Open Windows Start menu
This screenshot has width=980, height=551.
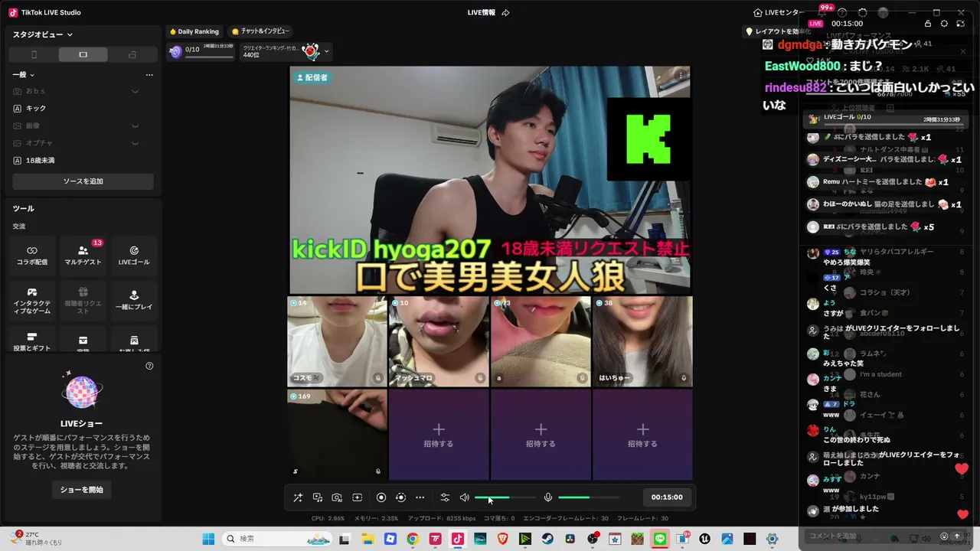point(208,539)
